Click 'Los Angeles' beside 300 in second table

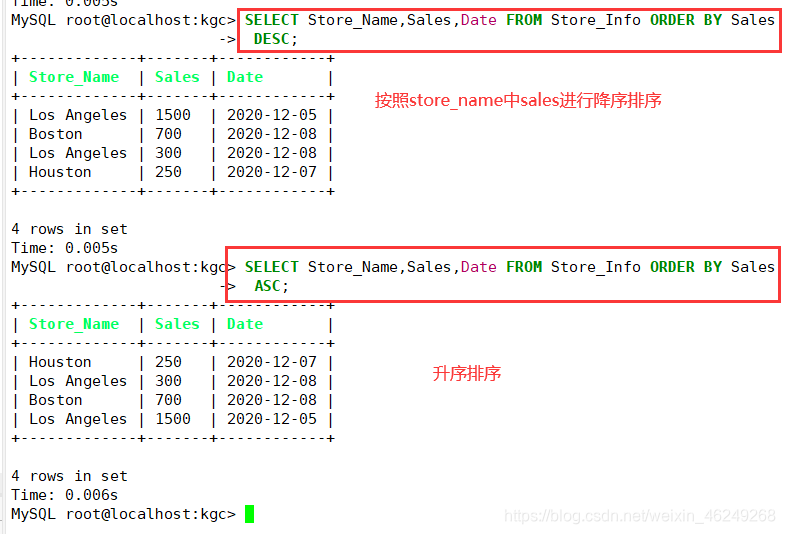click(x=78, y=381)
